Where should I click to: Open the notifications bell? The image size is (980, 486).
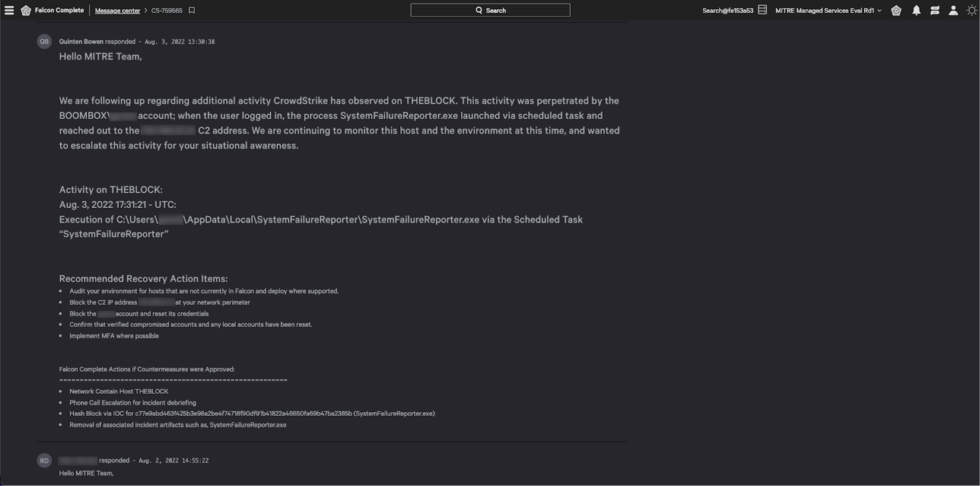click(917, 10)
